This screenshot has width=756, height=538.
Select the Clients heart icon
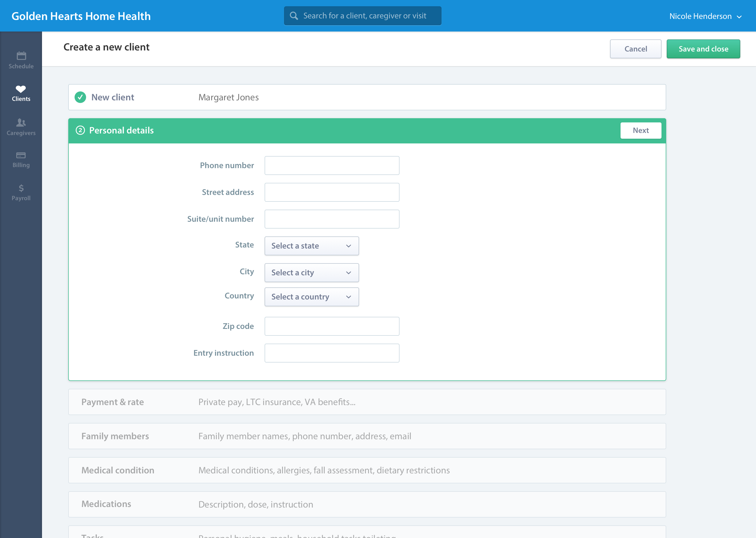(21, 89)
